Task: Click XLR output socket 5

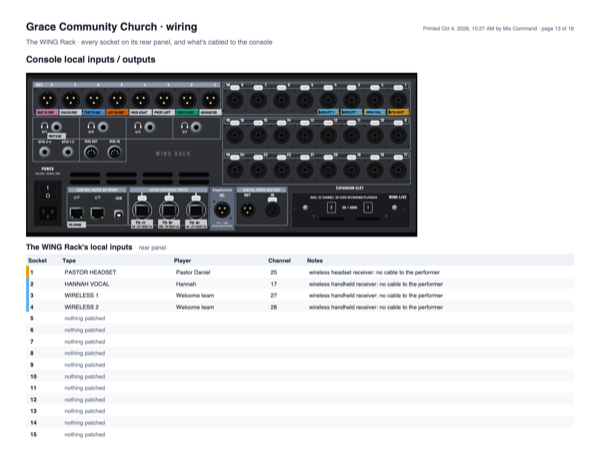Action: point(117,100)
